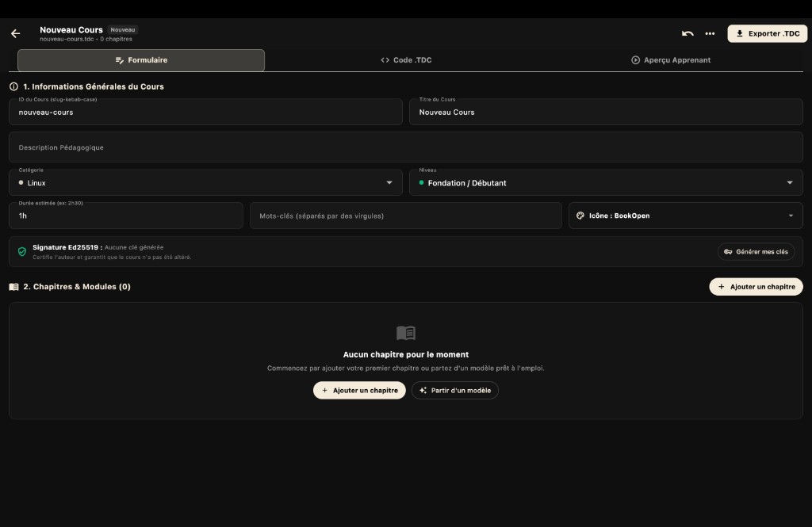Click the Durée estimée field
The width and height of the screenshot is (812, 527).
point(126,216)
